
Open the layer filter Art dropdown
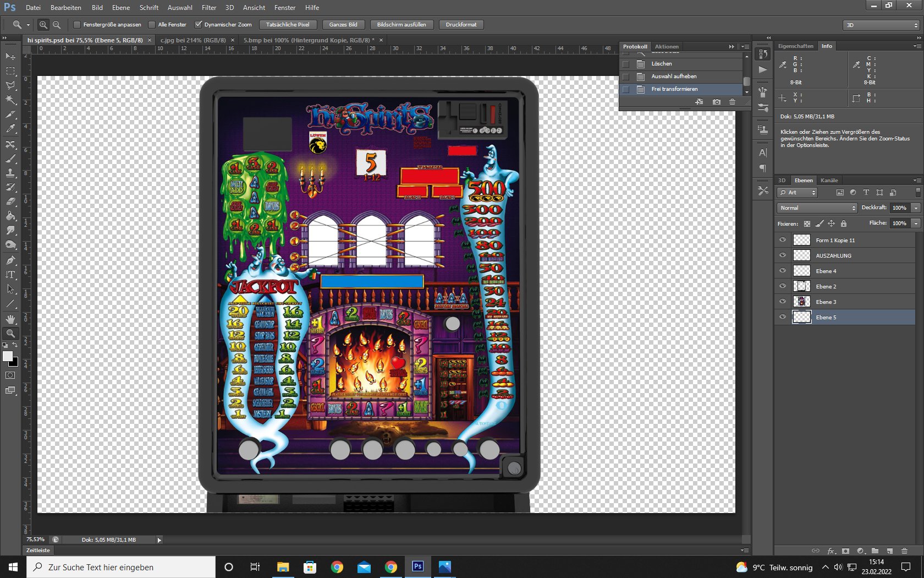[x=798, y=193]
